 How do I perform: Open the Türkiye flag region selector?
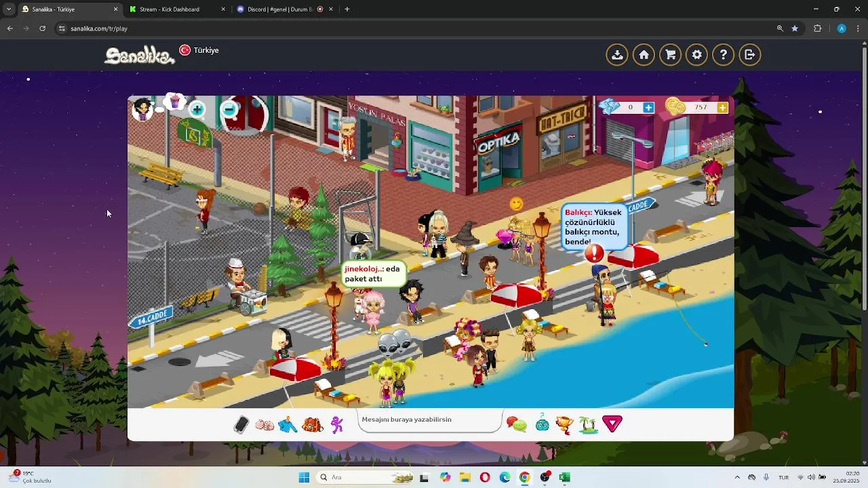(x=199, y=50)
